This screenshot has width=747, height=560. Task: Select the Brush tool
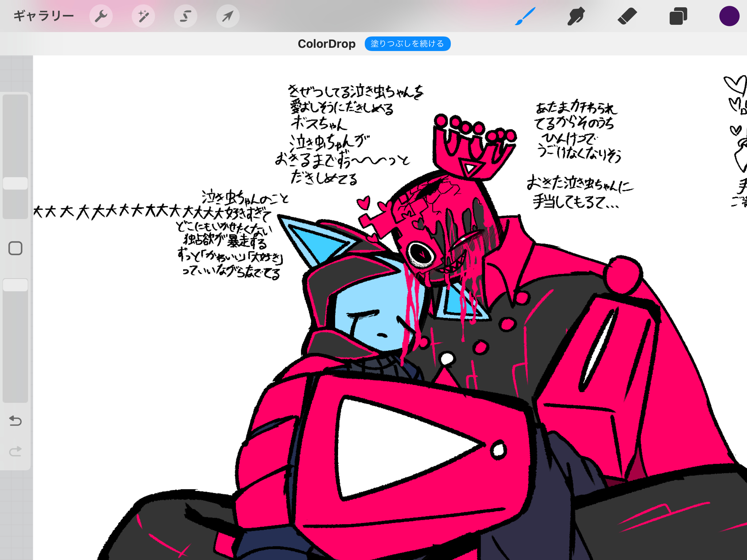525,16
